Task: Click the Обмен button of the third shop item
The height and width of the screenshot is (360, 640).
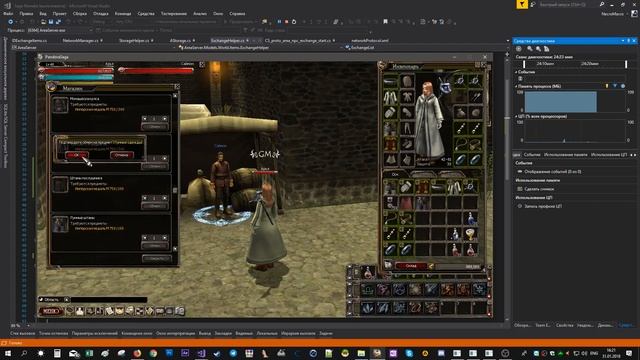Action: coord(155,206)
